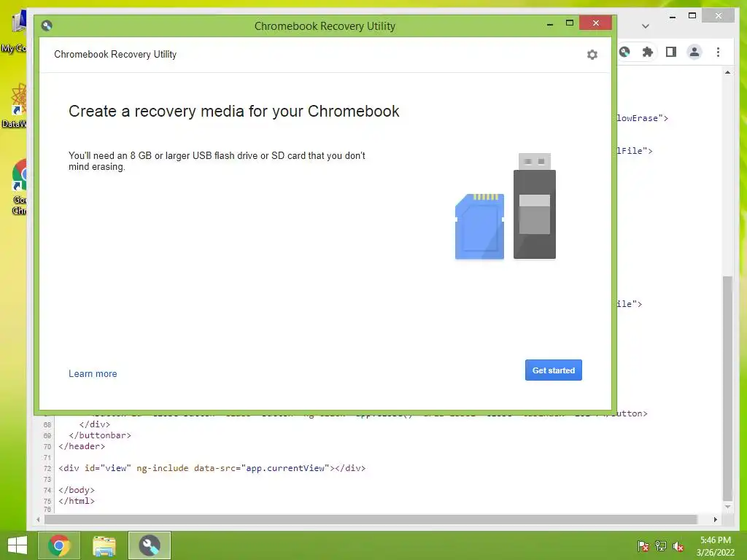Click the Recovery Utility title bar wrench icon
747x560 pixels.
47,26
